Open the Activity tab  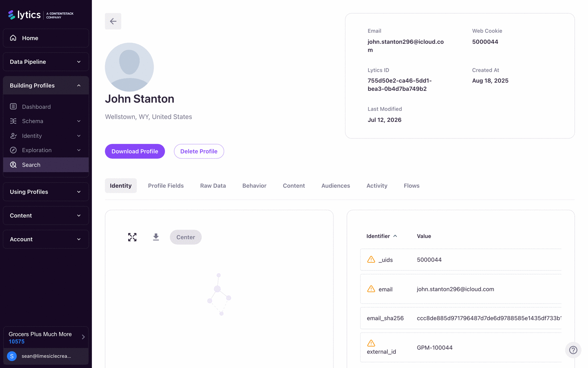(x=377, y=186)
